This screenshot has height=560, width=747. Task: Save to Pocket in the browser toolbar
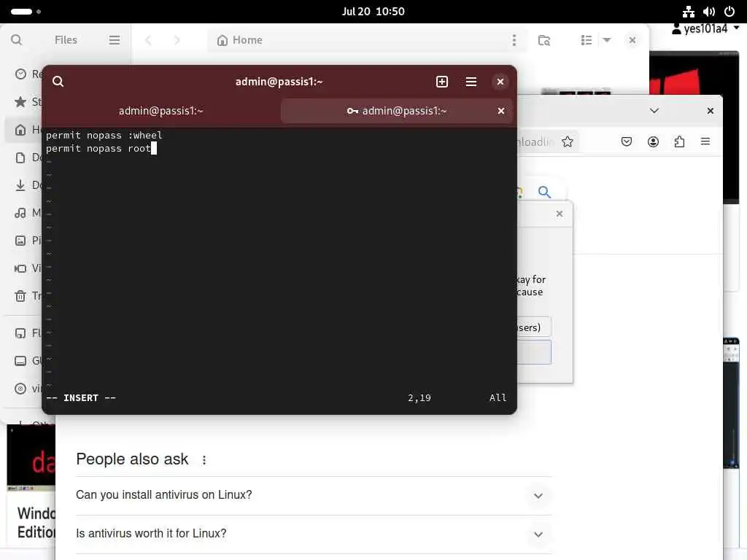click(x=627, y=141)
